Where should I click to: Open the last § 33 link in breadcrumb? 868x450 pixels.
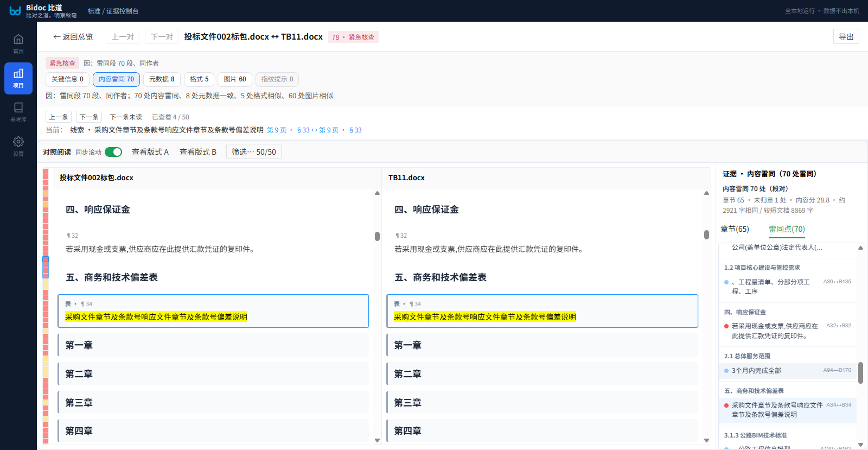(355, 130)
